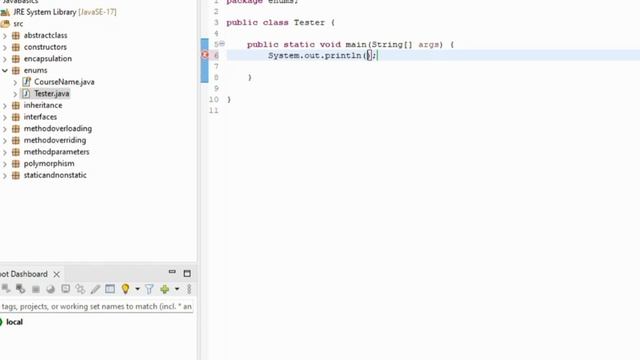Click the Debug restart icon in Boot Dashboard

coord(20,289)
